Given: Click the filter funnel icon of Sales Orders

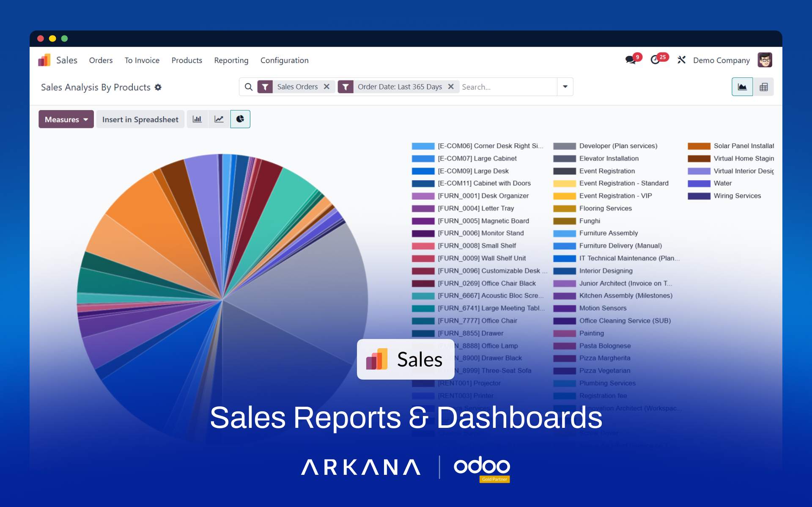Looking at the screenshot, I should (265, 87).
